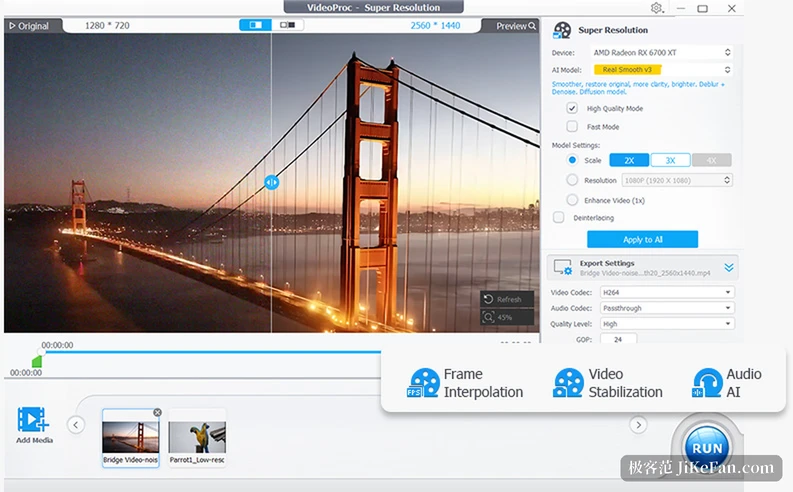Click the Super Resolution film reel icon
This screenshot has width=793, height=492.
[562, 30]
